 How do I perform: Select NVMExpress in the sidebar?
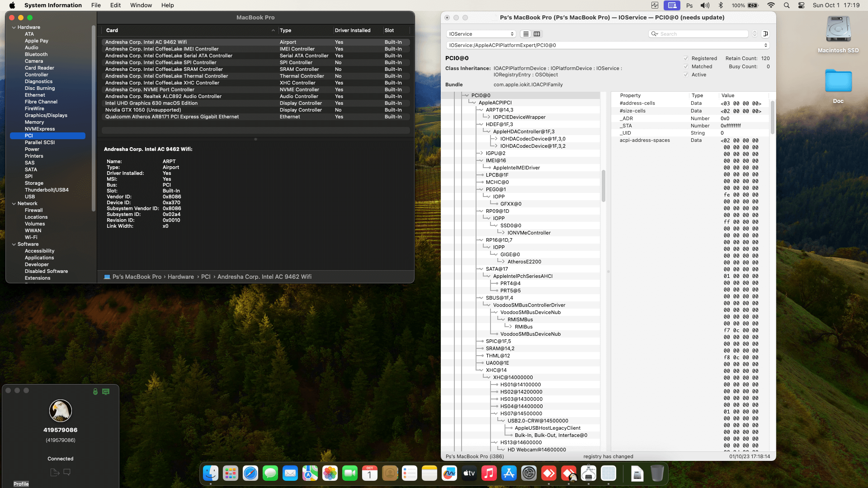(40, 129)
